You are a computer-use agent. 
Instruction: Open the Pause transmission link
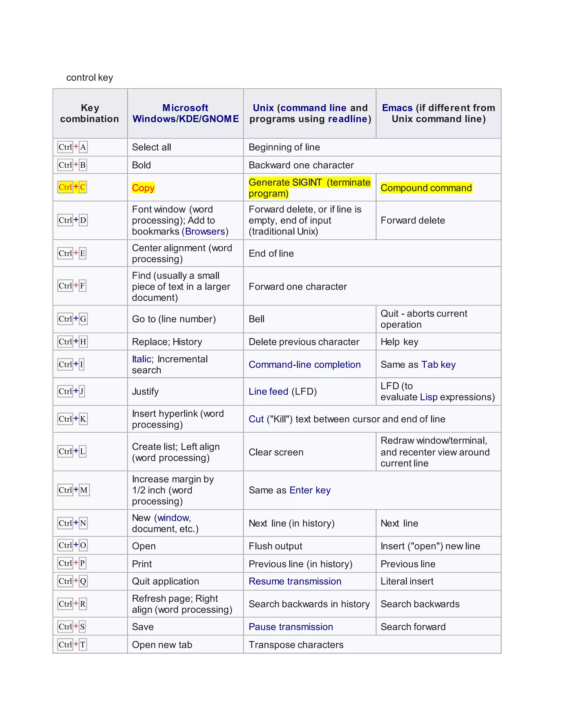(291, 627)
